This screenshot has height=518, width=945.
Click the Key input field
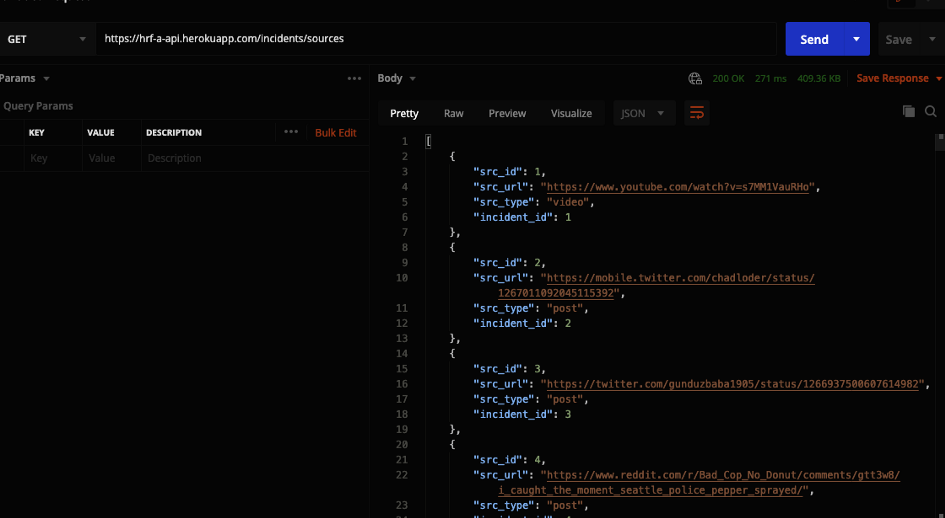[53, 158]
